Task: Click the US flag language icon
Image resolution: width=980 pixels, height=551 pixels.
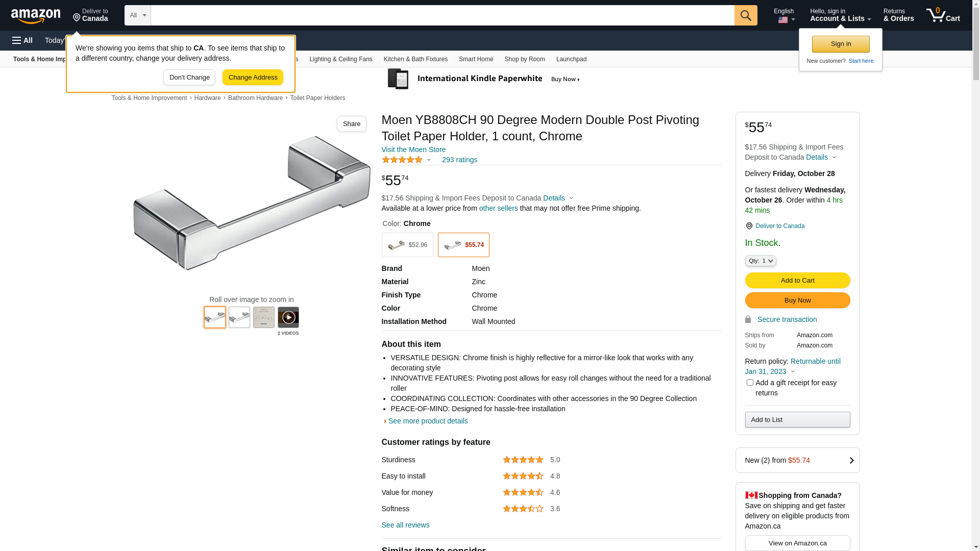Action: click(783, 20)
